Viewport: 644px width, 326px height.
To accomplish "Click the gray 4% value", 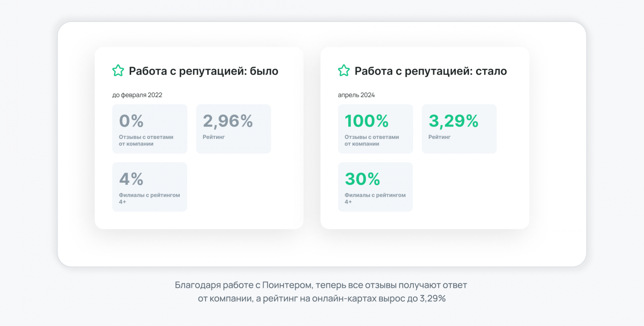I will tap(131, 179).
